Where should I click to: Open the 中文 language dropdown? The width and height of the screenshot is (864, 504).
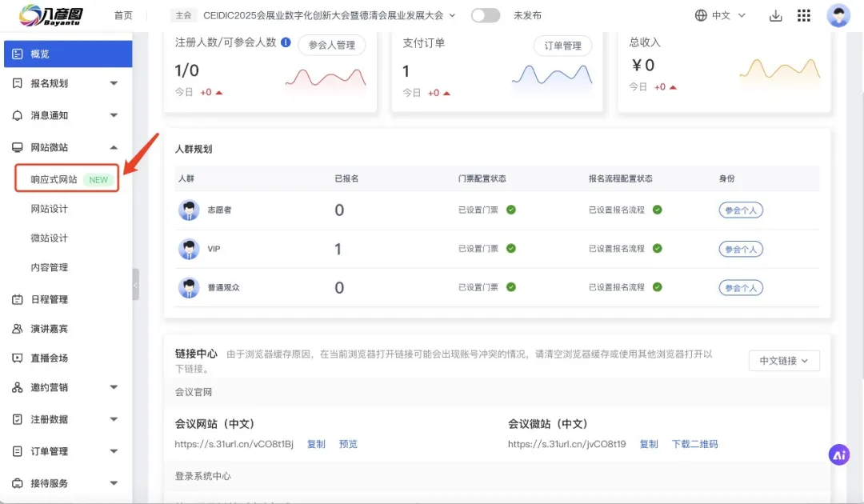click(720, 15)
